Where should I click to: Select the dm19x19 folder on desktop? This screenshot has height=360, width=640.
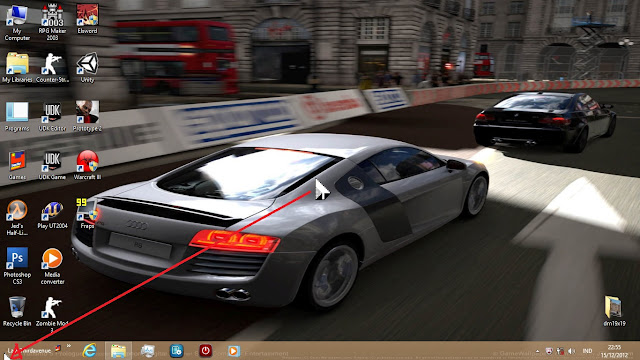click(614, 311)
